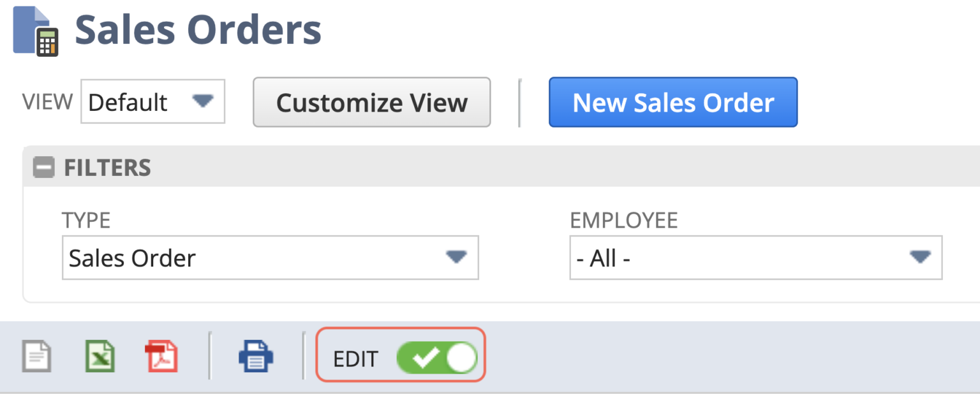The image size is (980, 394).
Task: Click the blue arrow in the View selector
Action: [x=203, y=101]
